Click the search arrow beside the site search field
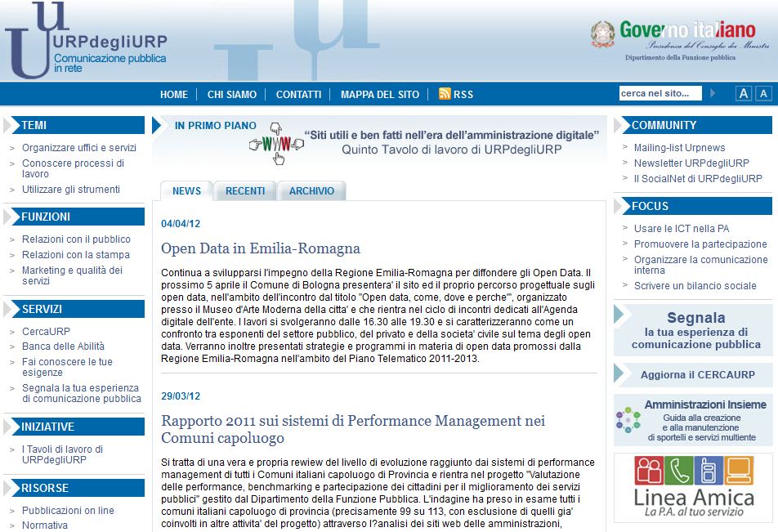This screenshot has height=532, width=778. pos(713,93)
